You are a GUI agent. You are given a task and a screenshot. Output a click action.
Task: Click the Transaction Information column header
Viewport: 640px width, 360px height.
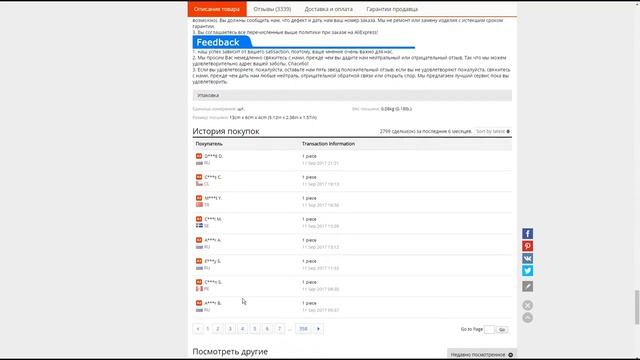(328, 144)
